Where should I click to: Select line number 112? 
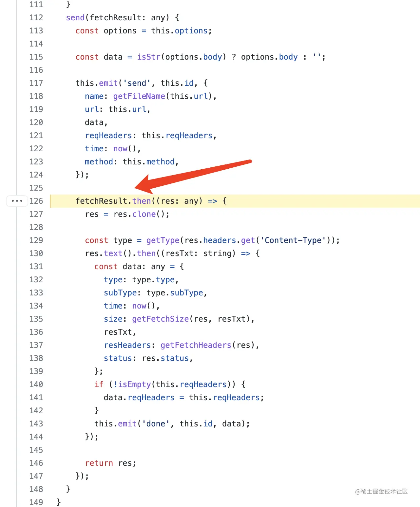(x=36, y=17)
